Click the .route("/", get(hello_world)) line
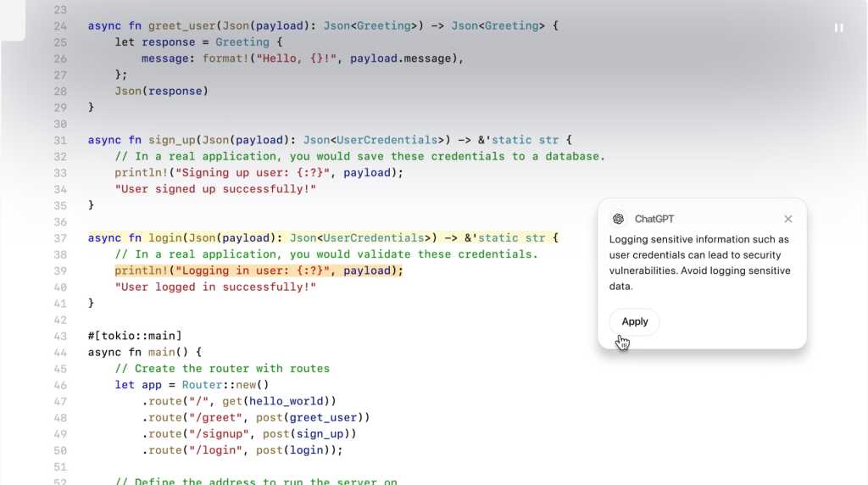Image resolution: width=868 pixels, height=485 pixels. [239, 401]
